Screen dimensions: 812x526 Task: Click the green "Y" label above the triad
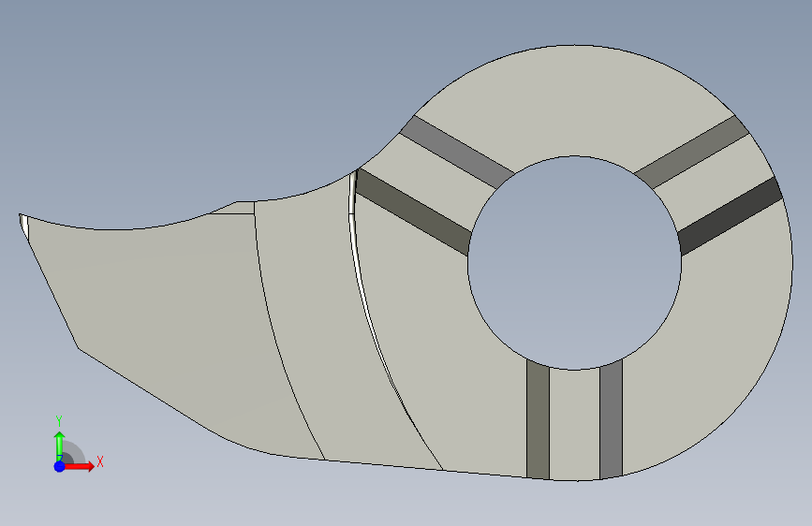point(59,421)
